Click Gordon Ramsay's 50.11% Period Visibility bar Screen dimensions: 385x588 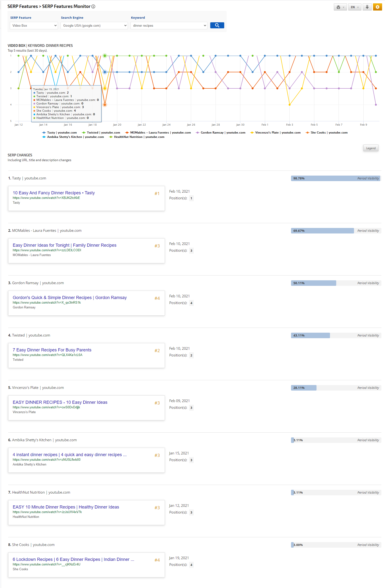tap(336, 283)
